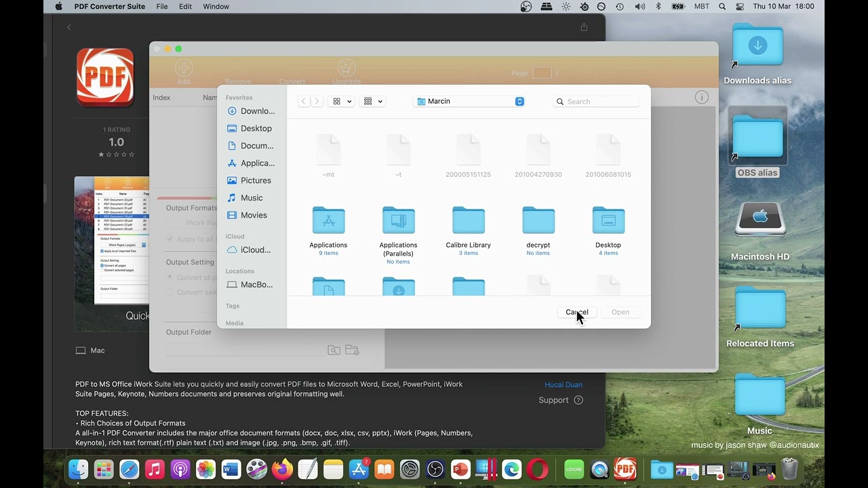Select the Desktop folder in the grid
The image size is (868, 488).
click(608, 221)
